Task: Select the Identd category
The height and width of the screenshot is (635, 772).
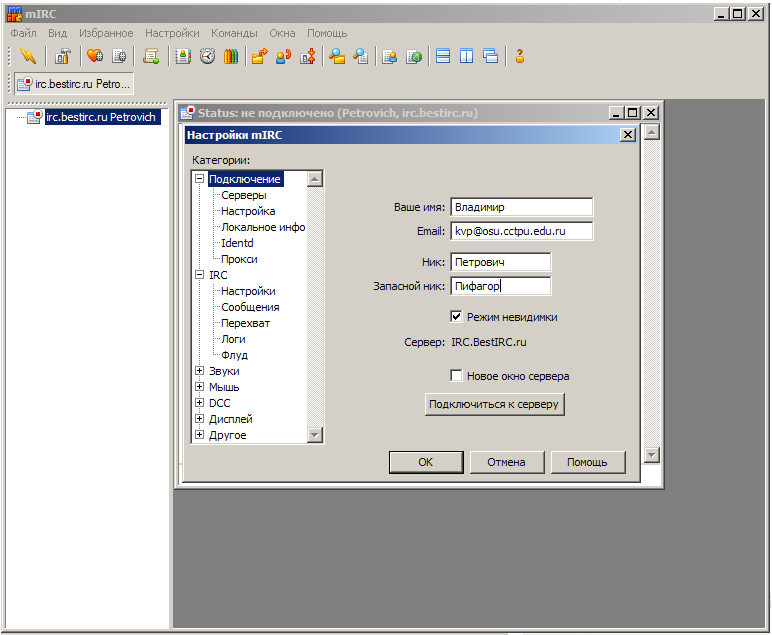Action: click(237, 243)
